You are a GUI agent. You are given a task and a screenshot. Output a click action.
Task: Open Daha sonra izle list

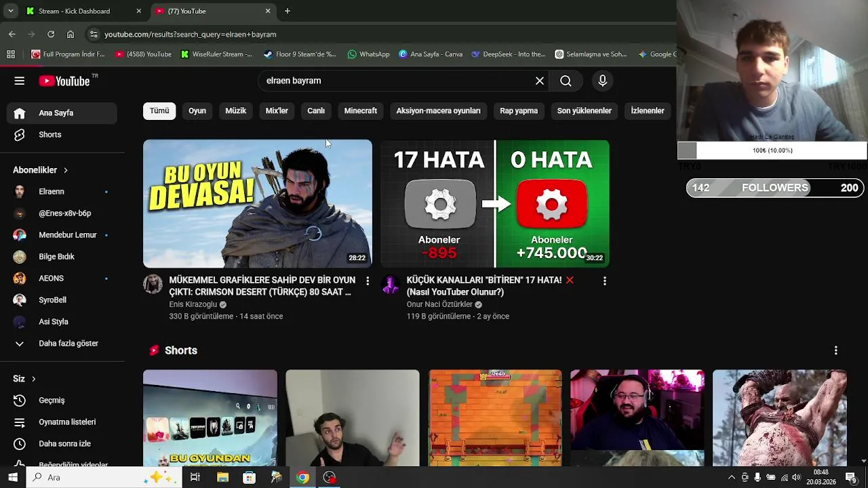(62, 444)
